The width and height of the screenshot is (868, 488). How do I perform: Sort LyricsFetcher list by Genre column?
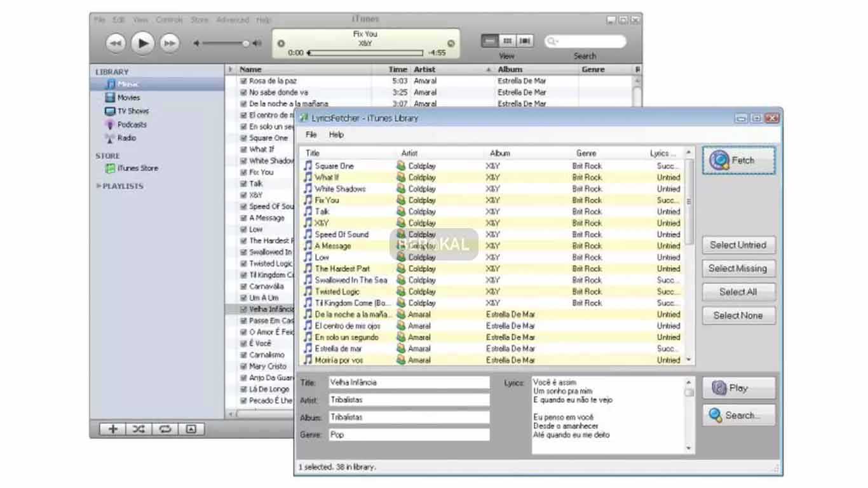[x=586, y=153]
